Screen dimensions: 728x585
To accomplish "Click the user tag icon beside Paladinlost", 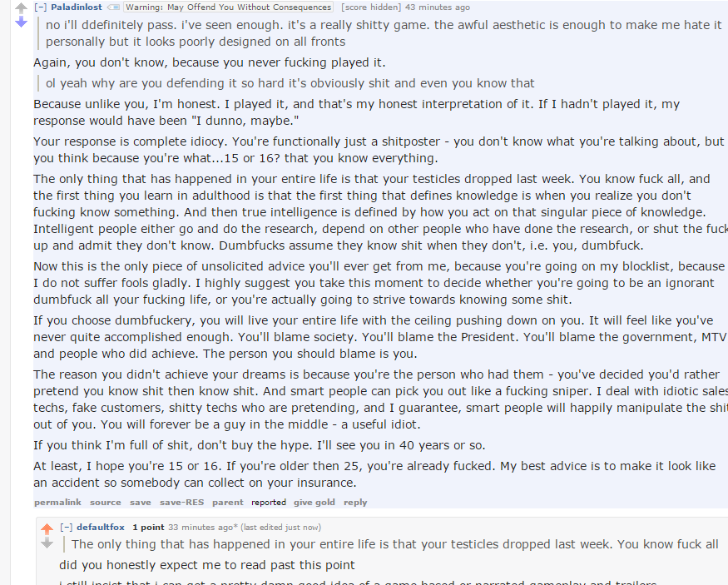I will click(114, 7).
